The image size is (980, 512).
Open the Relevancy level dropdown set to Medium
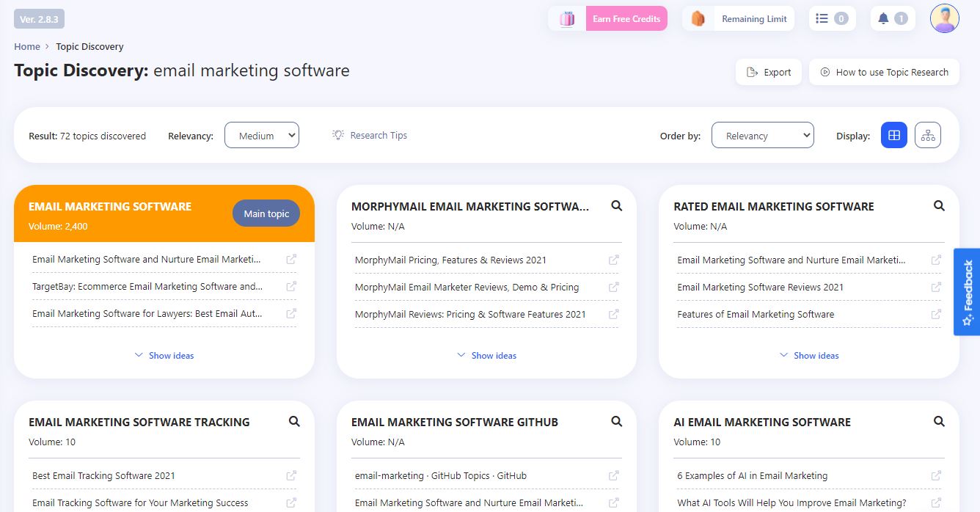point(262,135)
